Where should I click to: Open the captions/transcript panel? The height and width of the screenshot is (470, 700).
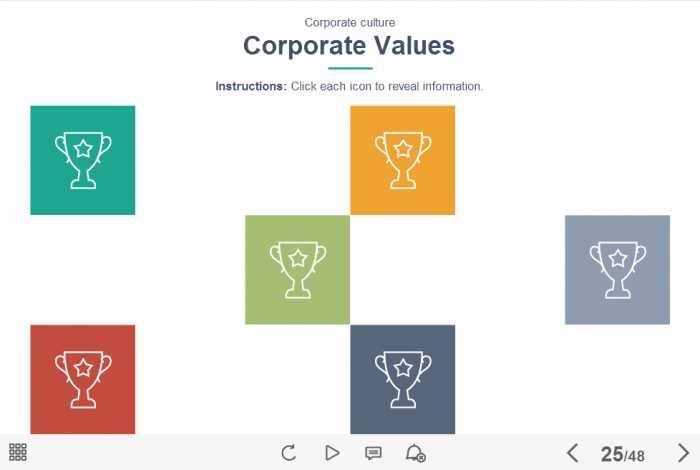click(x=373, y=453)
